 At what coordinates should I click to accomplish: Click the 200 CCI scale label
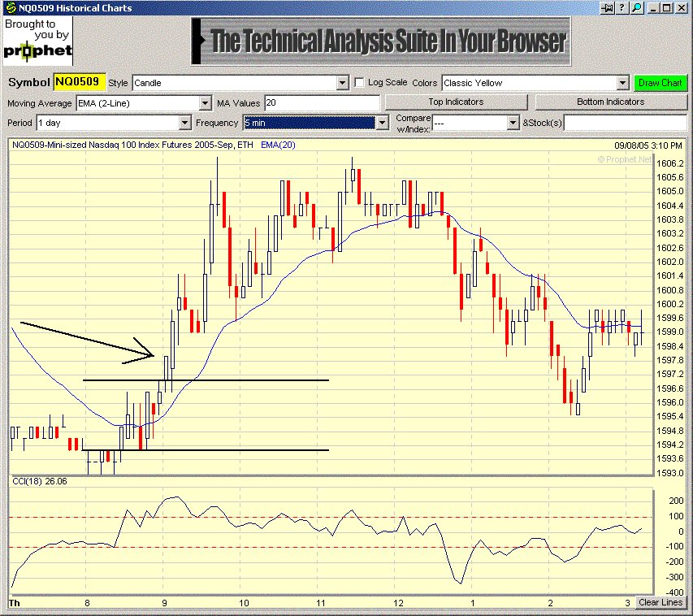click(676, 501)
